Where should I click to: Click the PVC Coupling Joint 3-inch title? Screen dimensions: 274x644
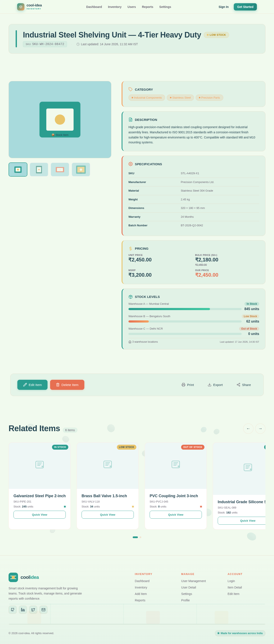click(174, 496)
